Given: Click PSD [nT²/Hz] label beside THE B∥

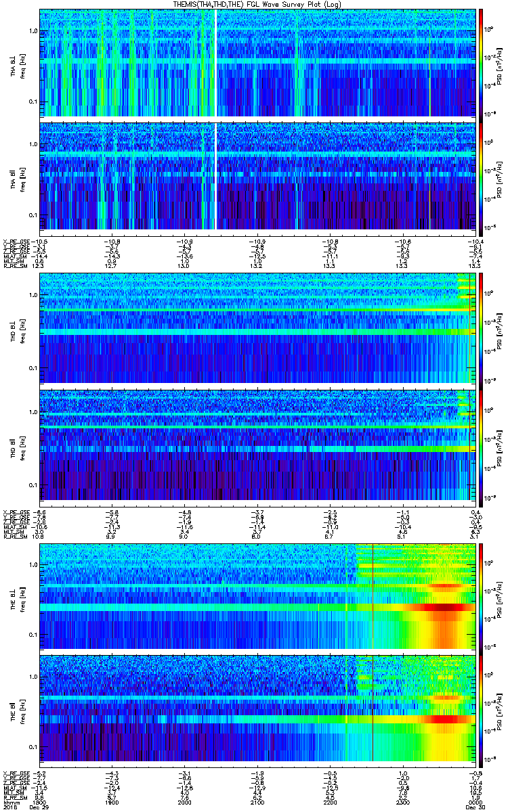Looking at the screenshot, I should tap(499, 711).
